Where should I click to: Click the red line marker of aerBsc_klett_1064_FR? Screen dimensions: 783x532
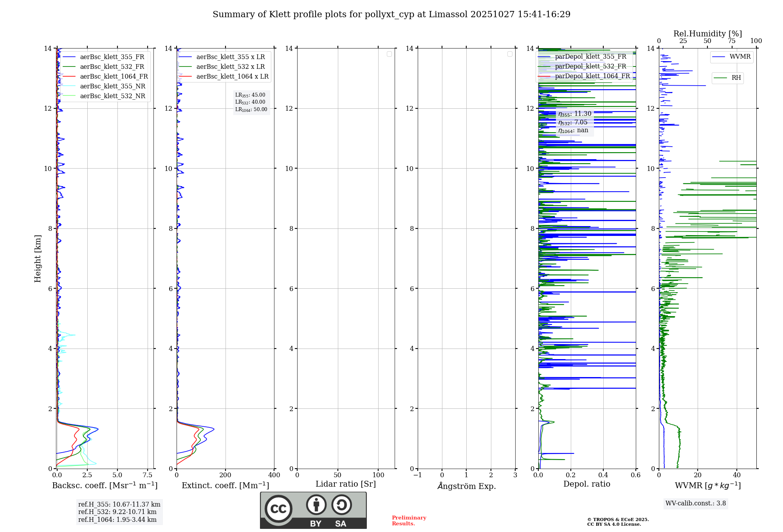tap(69, 77)
